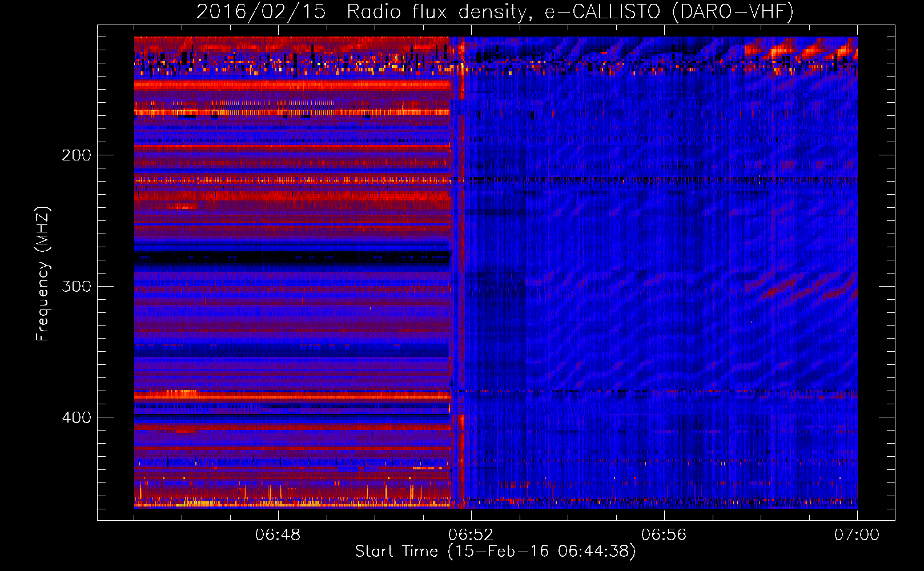The image size is (924, 571).
Task: Click the 'Start Time (15-Feb-16 06:44:38)' label
Action: tap(495, 552)
